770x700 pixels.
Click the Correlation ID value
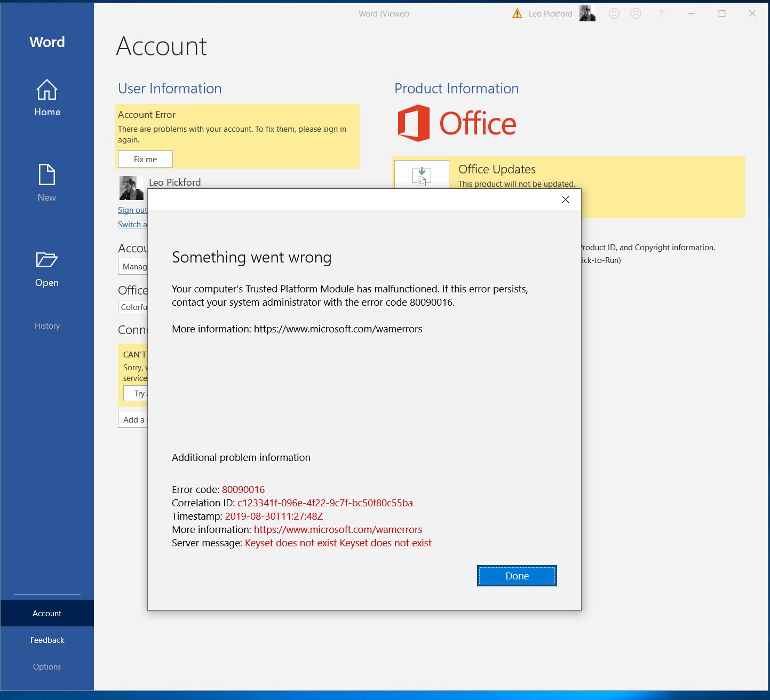325,503
